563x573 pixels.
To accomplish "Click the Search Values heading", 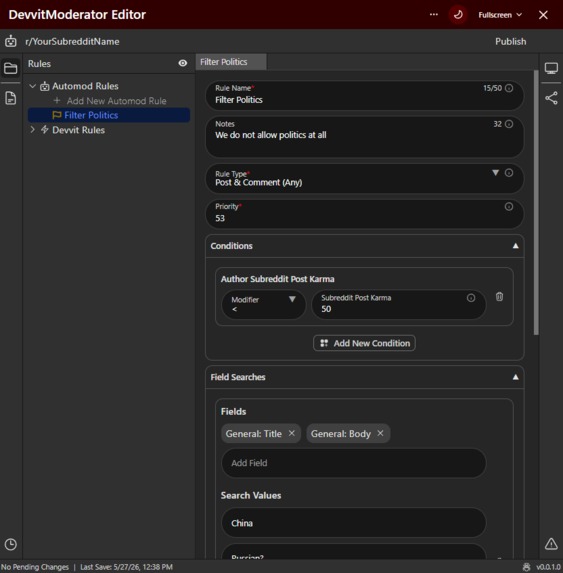I will pyautogui.click(x=251, y=496).
